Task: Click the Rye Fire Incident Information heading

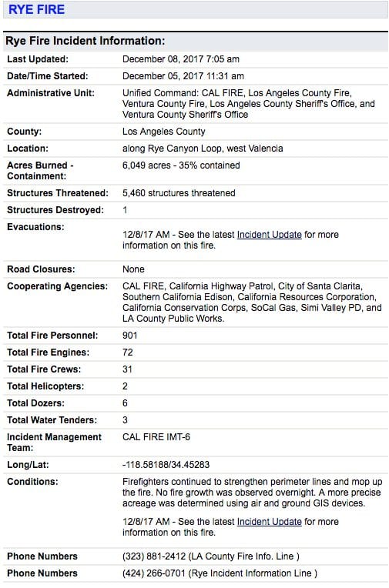Action: point(86,41)
